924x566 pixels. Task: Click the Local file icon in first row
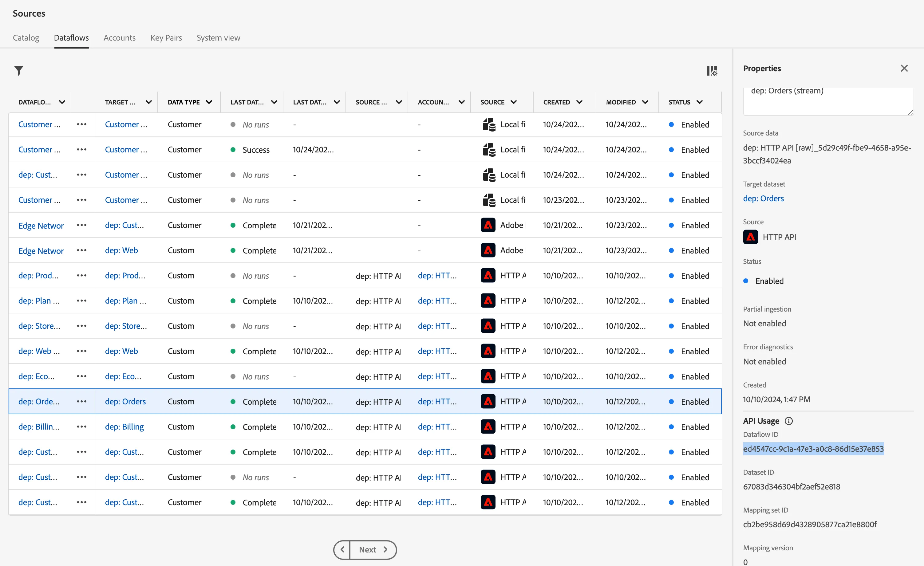tap(489, 124)
